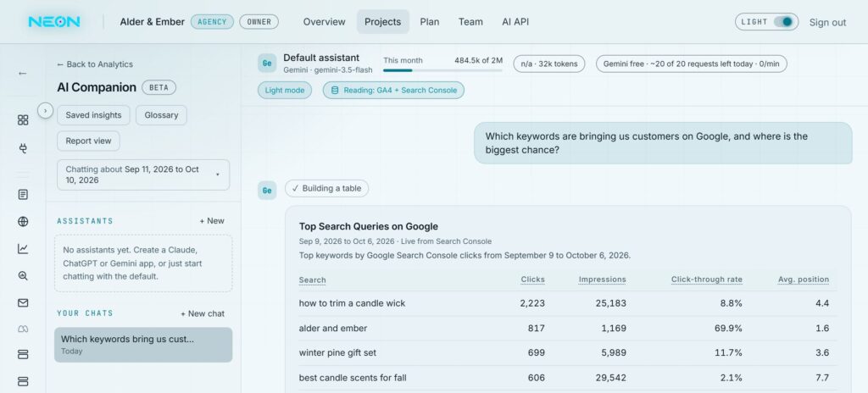The image size is (868, 393).
Task: Click the Alder & Ember workspace name
Action: pos(153,21)
